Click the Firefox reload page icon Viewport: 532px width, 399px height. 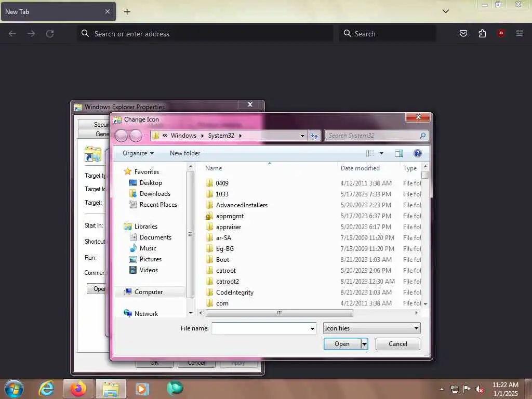coord(50,34)
